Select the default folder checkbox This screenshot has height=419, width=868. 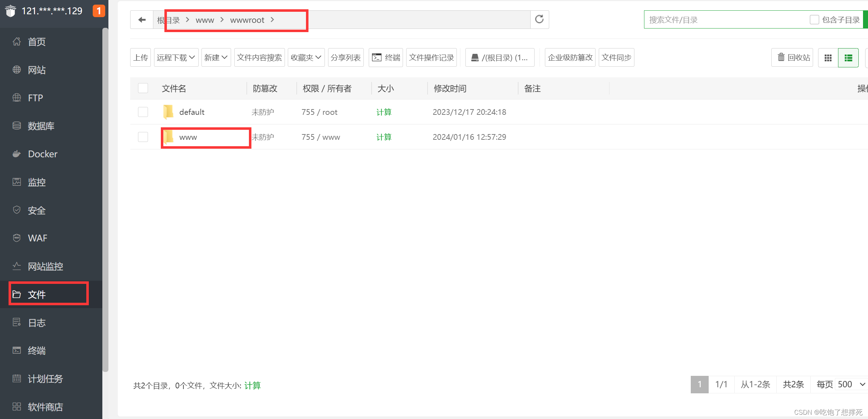point(143,112)
